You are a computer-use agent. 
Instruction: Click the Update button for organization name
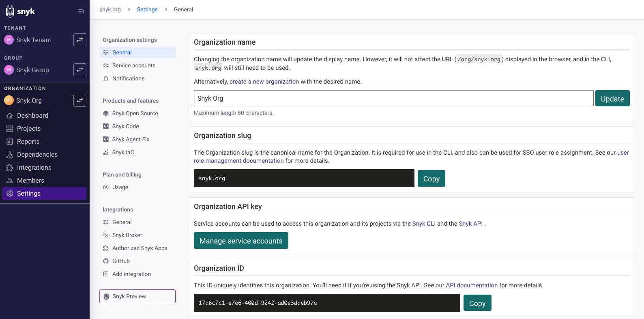(x=612, y=99)
